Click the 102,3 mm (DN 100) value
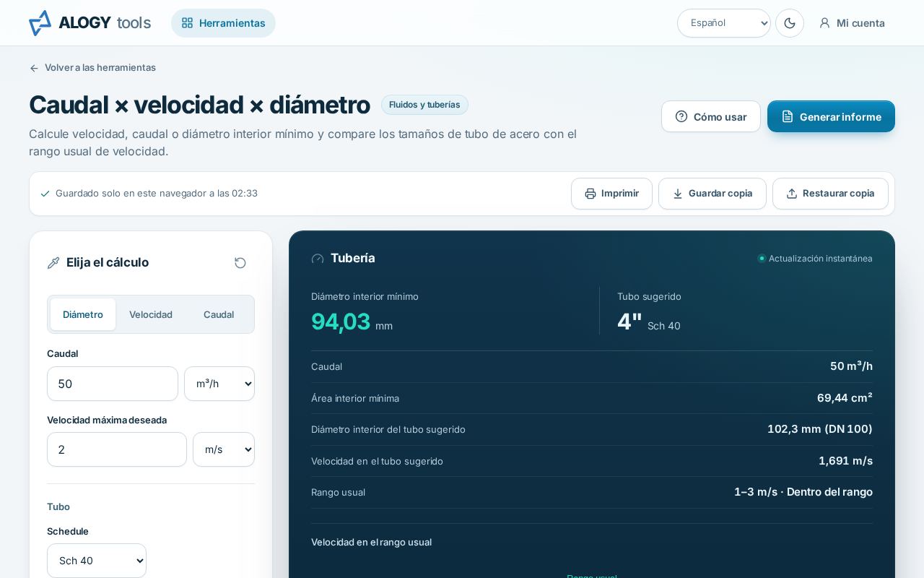Screen dimensions: 924x578 [820, 429]
